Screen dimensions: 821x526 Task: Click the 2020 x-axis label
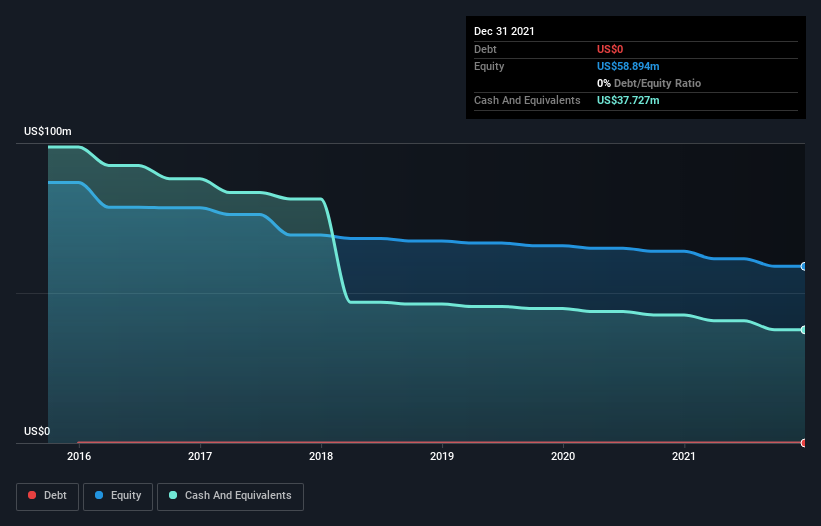coord(563,456)
